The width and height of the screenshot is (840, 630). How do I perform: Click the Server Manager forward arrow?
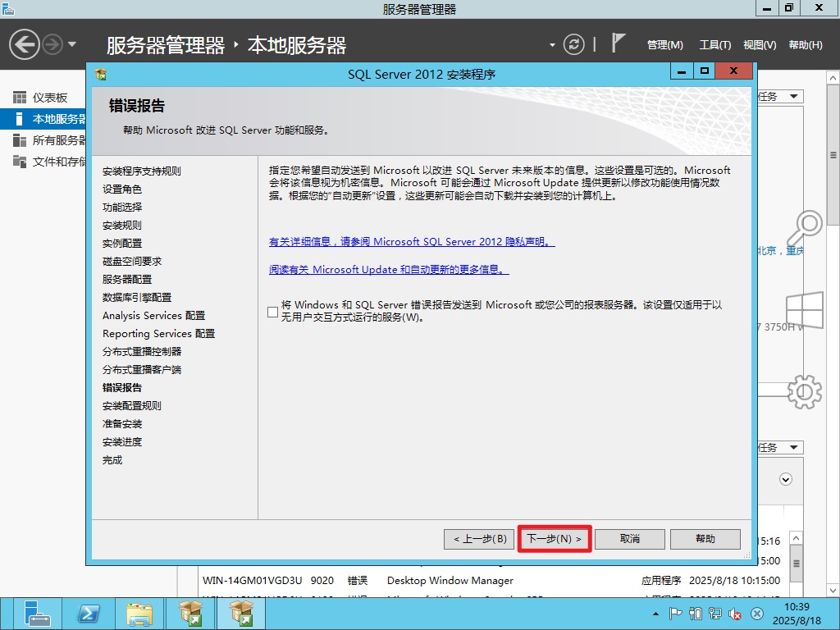(x=52, y=44)
